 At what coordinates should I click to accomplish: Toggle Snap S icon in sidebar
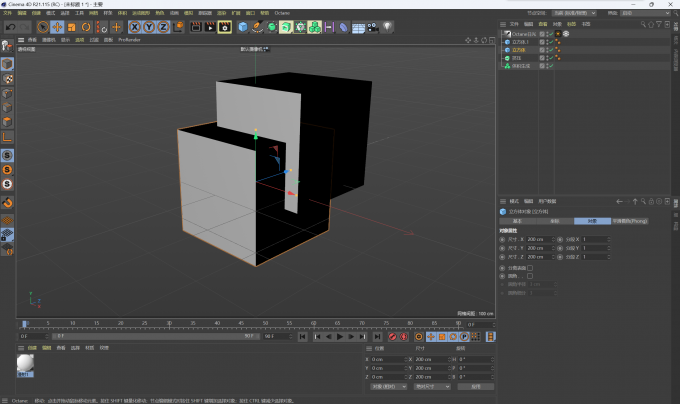pos(7,155)
